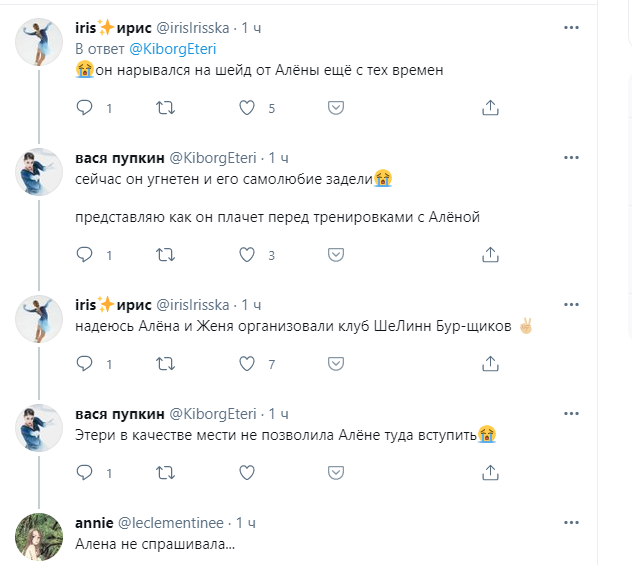Open iris's avatar on the first tweet
632x565 pixels.
click(41, 44)
